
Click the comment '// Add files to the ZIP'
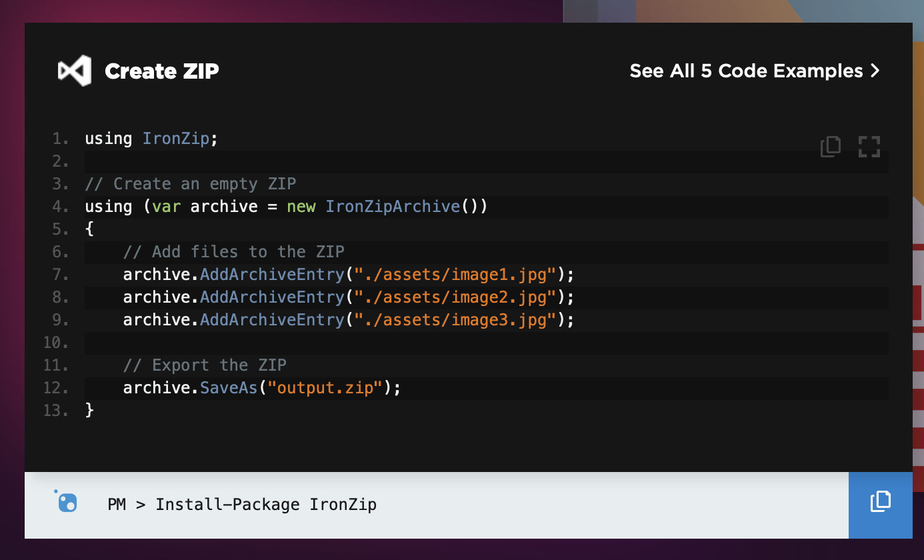(234, 252)
